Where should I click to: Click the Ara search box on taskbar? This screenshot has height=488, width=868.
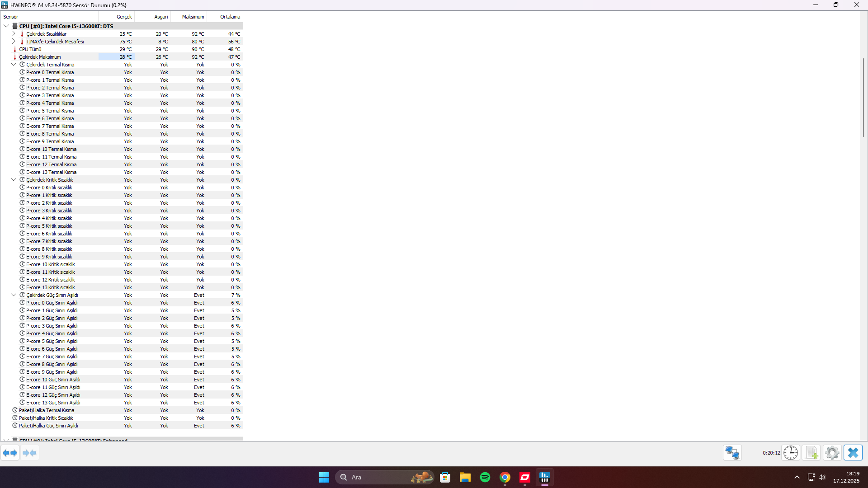click(x=385, y=477)
